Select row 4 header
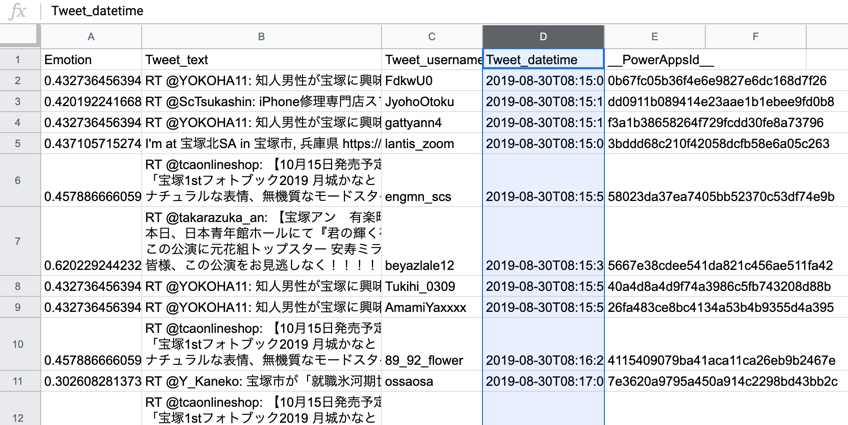This screenshot has height=425, width=848. click(x=19, y=123)
